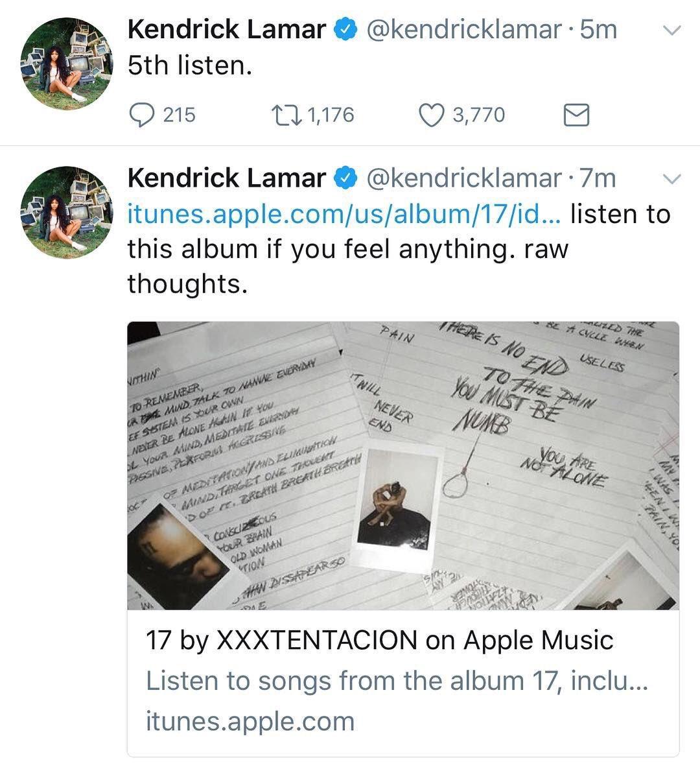Click the Kendrick Lamar name on first tweet

point(226,30)
